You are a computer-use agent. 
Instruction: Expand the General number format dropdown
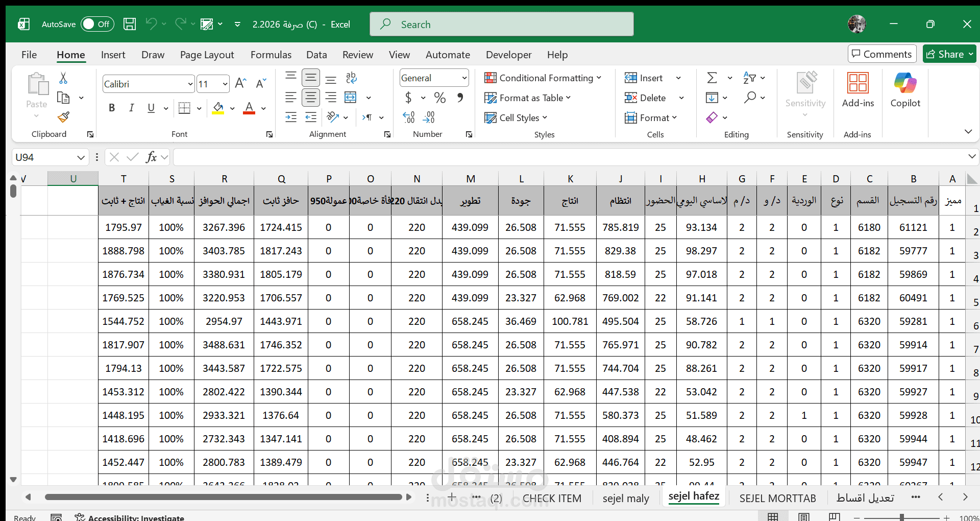pyautogui.click(x=464, y=78)
